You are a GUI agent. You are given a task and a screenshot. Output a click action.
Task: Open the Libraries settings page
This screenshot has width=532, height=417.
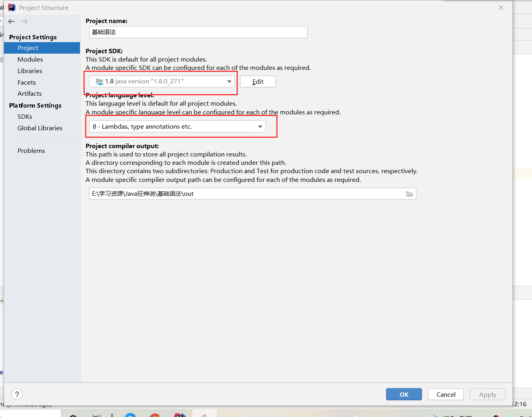[30, 71]
